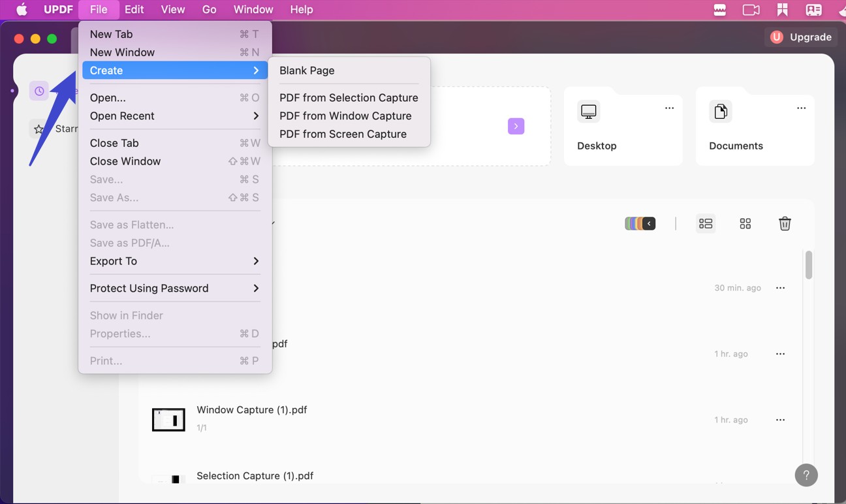
Task: Open the Help menu
Action: [302, 10]
